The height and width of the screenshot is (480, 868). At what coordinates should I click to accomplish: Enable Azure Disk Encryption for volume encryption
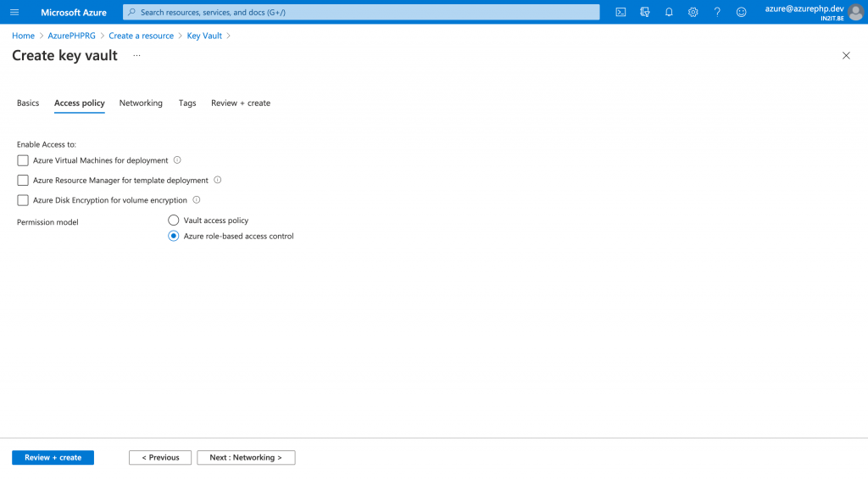click(x=23, y=200)
